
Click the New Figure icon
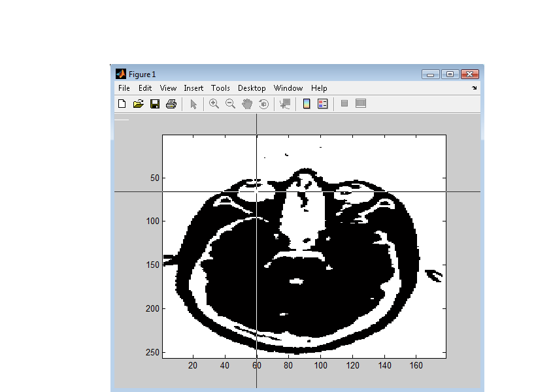pos(122,104)
